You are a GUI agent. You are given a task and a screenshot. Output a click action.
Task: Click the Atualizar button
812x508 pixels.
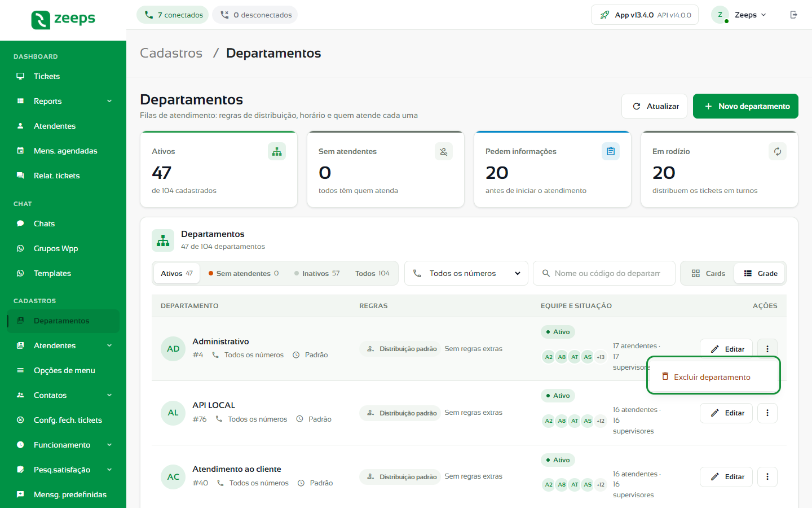coord(654,106)
